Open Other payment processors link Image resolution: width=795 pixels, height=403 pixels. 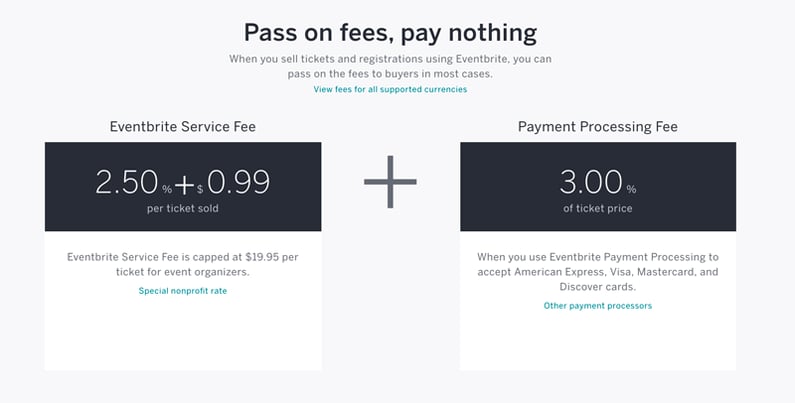coord(598,306)
